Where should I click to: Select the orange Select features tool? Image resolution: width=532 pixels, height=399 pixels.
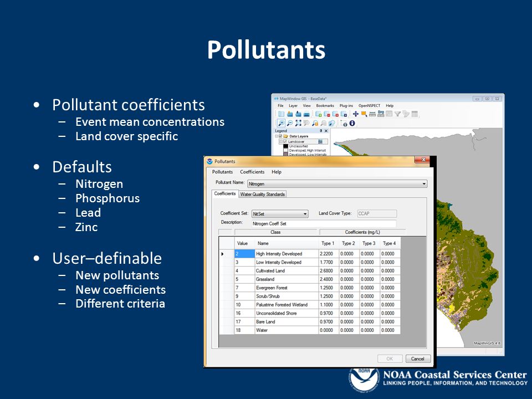point(364,114)
